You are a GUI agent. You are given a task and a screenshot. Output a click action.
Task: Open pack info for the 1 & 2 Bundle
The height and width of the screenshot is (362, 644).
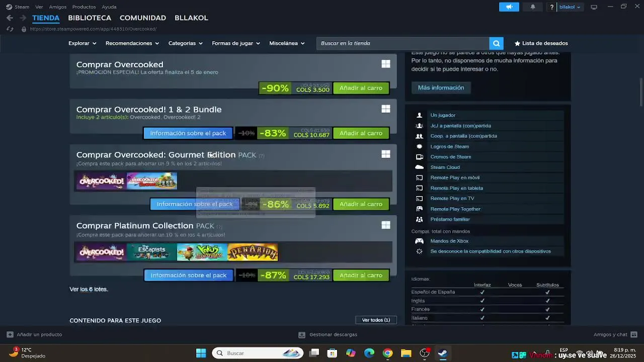188,133
